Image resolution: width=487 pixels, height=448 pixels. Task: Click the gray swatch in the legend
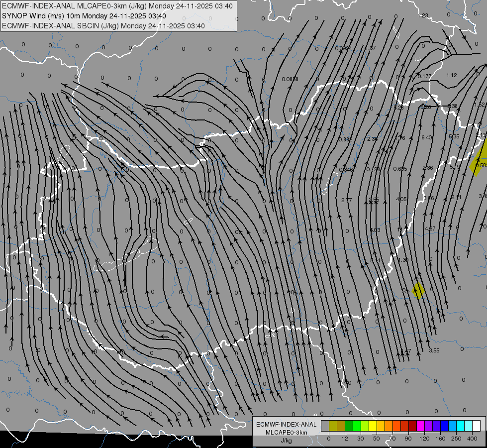pos(325,426)
